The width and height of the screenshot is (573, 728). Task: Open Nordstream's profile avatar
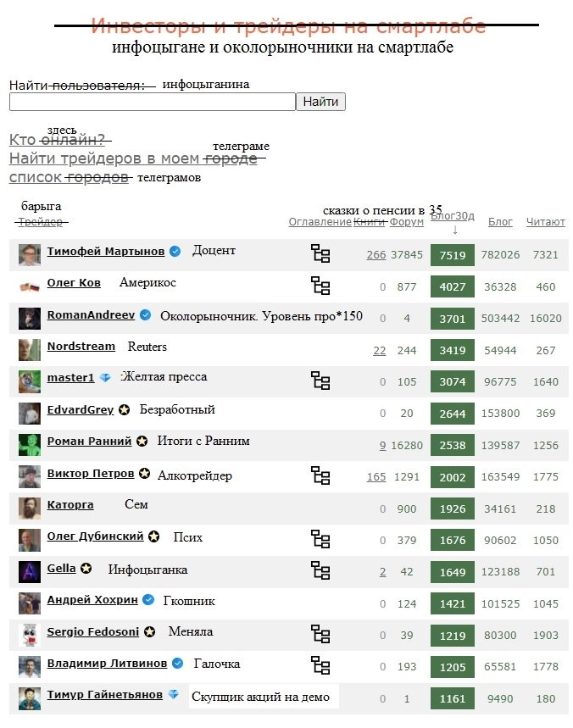point(30,349)
